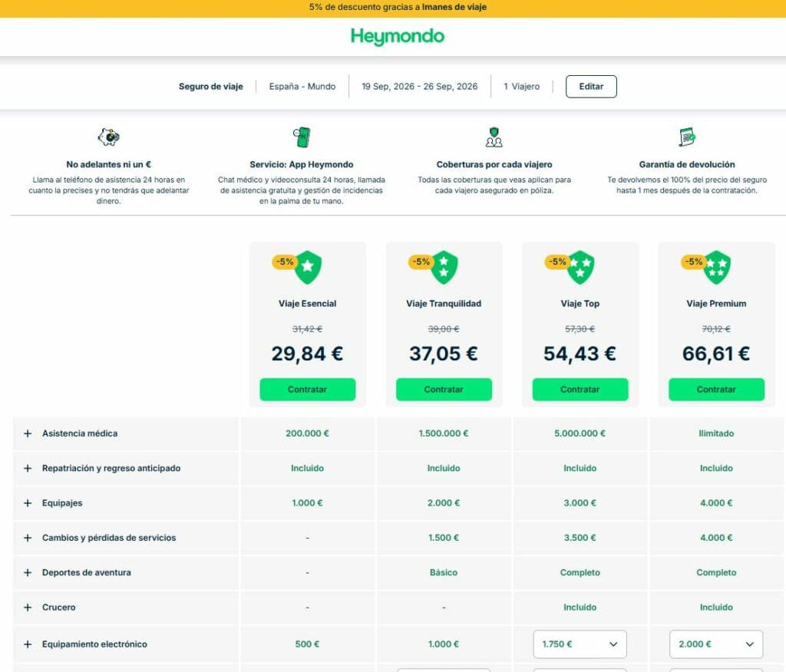Image resolution: width=786 pixels, height=672 pixels.
Task: Click the 29,84 € price
Action: [x=307, y=354]
